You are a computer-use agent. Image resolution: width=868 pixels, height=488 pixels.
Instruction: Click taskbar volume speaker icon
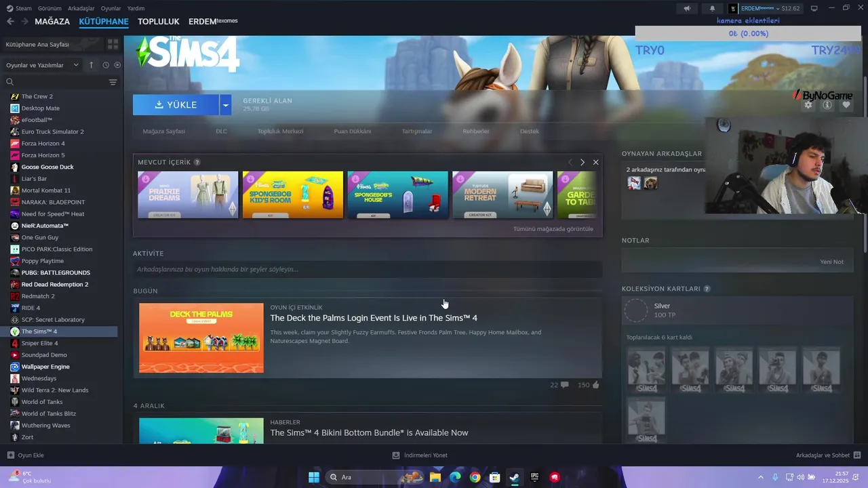click(x=800, y=477)
